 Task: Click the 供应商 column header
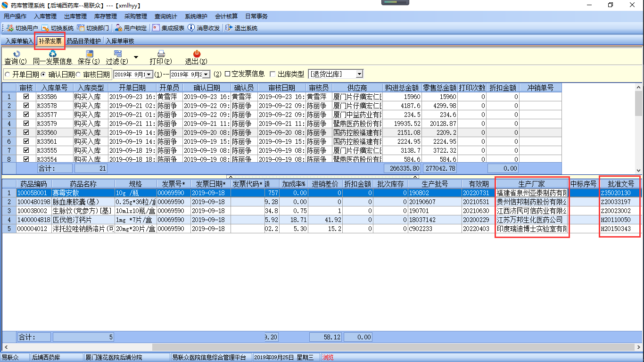[357, 88]
